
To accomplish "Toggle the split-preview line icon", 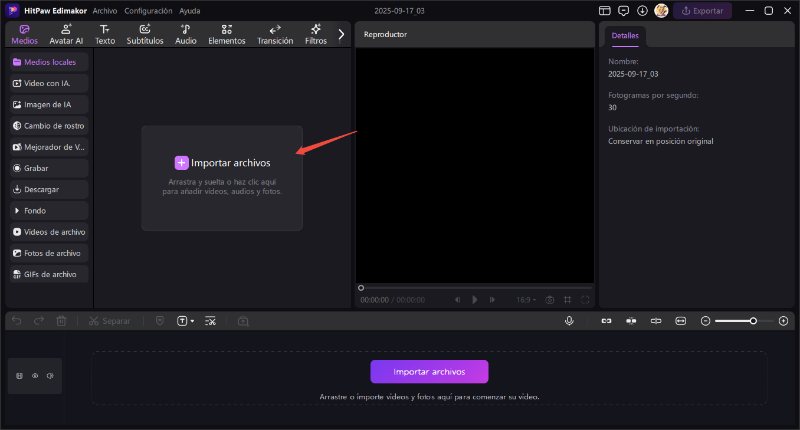I will (x=656, y=321).
